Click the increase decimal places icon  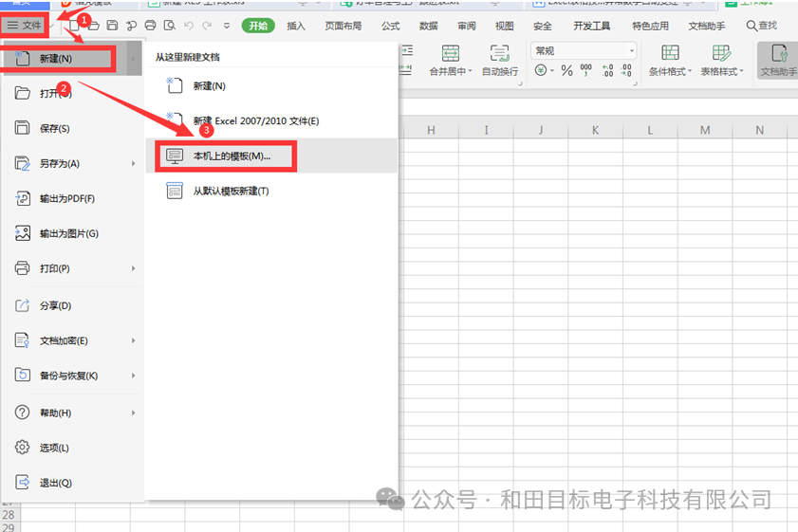pos(607,70)
